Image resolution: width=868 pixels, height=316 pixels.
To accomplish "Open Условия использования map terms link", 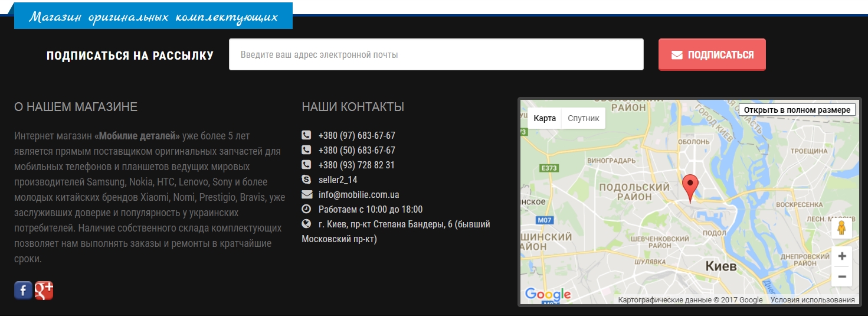I will 812,300.
